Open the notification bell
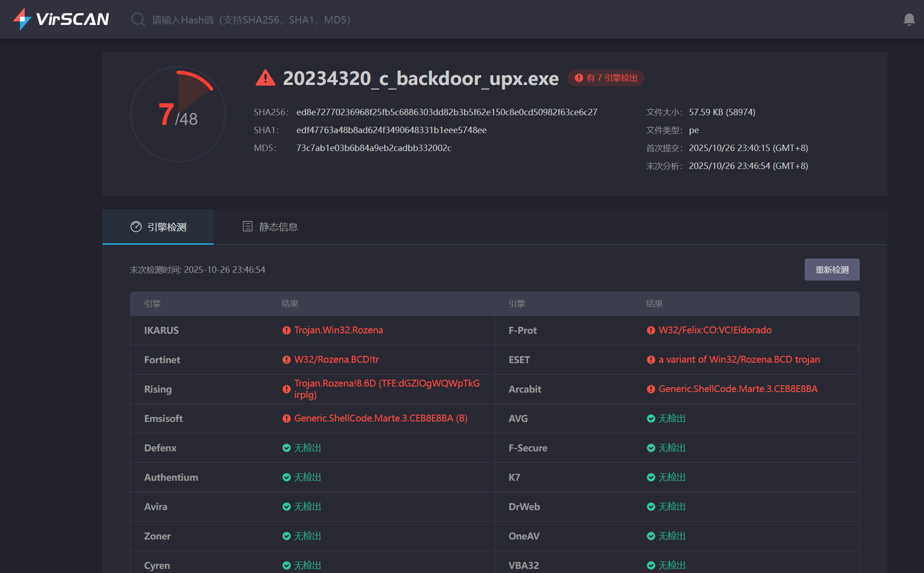This screenshot has width=924, height=573. pos(909,19)
